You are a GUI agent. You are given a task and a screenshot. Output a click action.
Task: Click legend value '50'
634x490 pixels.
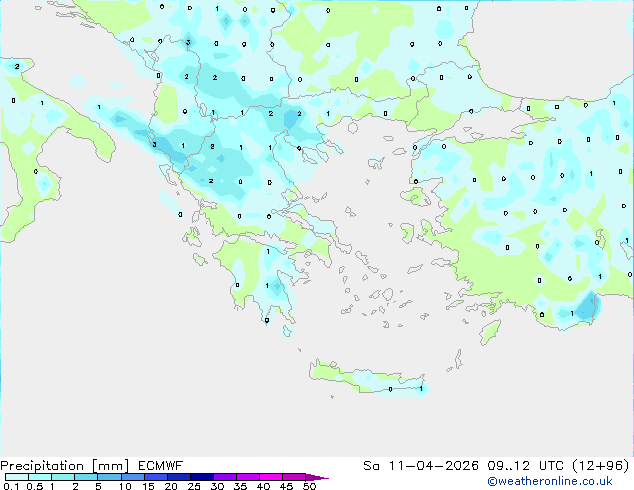[x=309, y=486]
